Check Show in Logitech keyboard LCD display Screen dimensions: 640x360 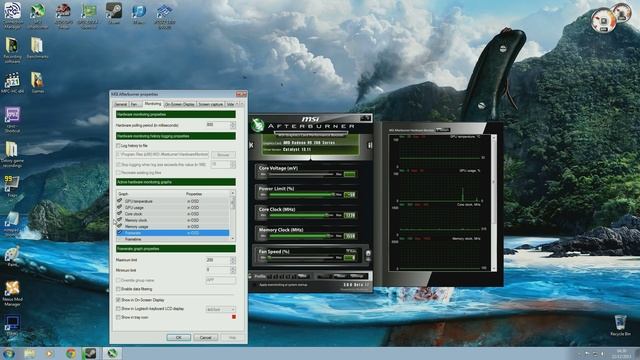tap(118, 309)
